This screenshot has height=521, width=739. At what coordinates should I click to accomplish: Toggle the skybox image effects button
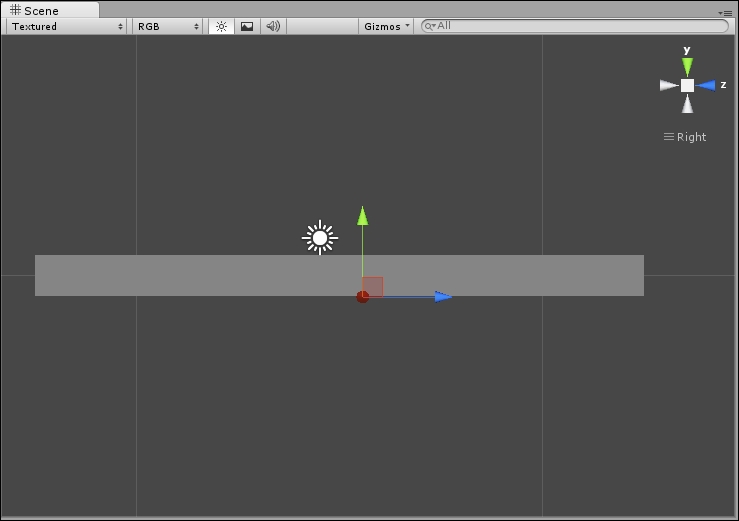pos(247,26)
